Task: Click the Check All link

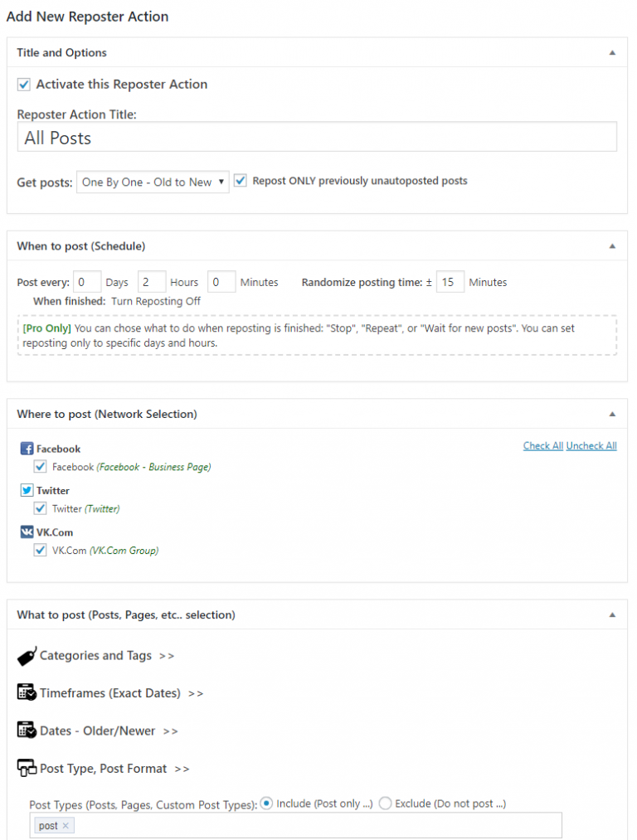Action: (542, 446)
